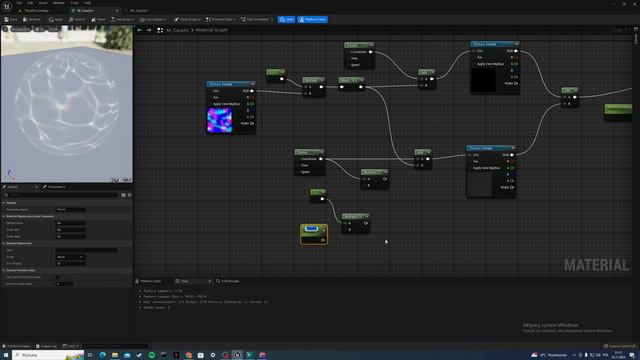The image size is (640, 360).
Task: Click the search magnifier in the Details panel
Action: pos(6,195)
